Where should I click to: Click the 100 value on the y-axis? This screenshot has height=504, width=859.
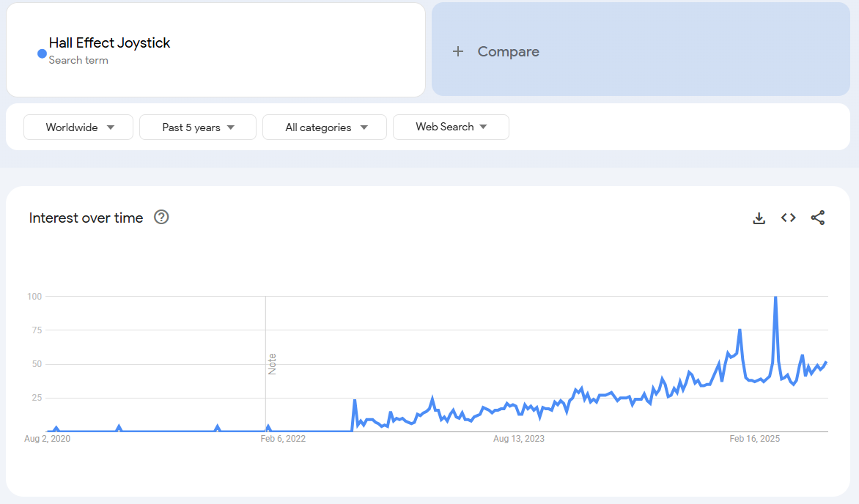point(34,297)
